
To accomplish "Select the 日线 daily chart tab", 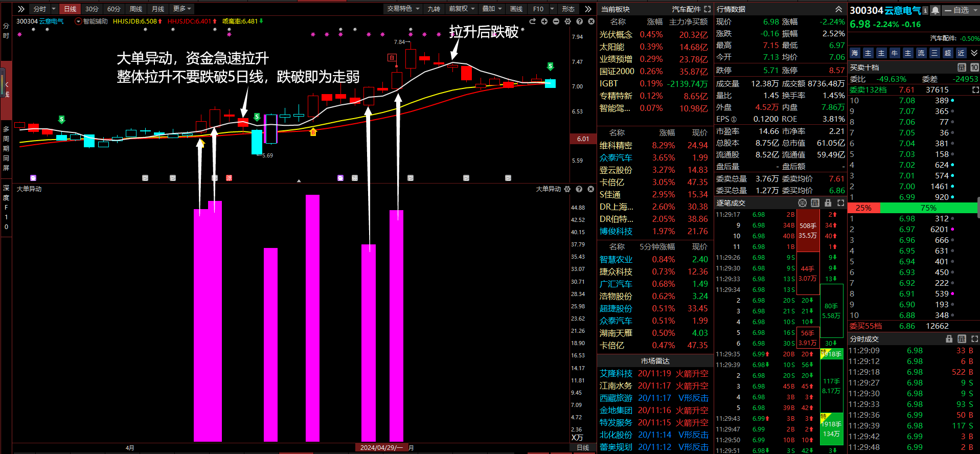I will pyautogui.click(x=70, y=9).
